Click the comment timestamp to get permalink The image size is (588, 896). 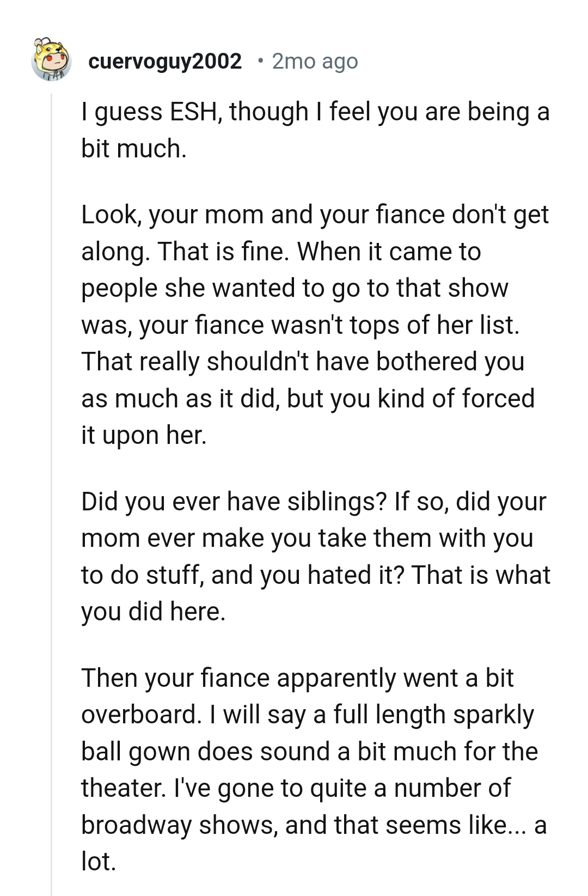coord(315,61)
